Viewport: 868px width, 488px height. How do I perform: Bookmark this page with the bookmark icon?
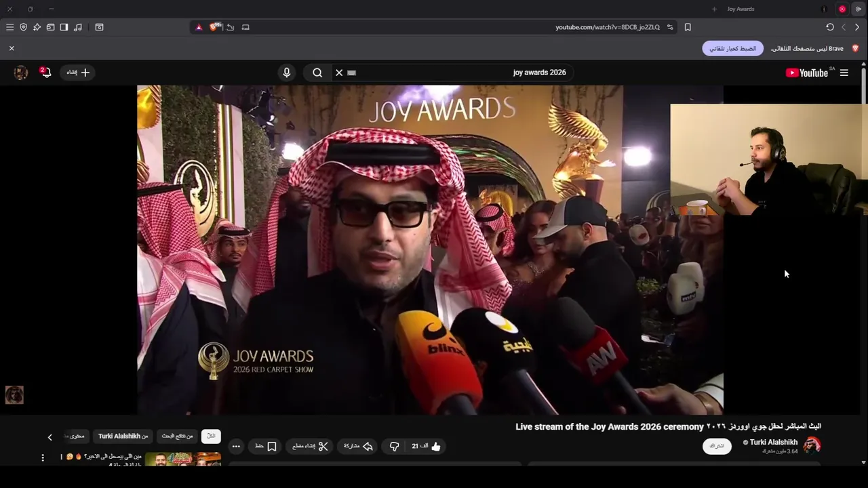688,27
